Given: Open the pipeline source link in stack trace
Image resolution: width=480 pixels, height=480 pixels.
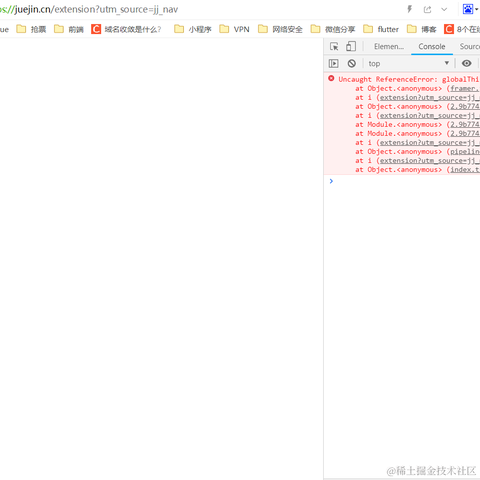Looking at the screenshot, I should pos(465,152).
